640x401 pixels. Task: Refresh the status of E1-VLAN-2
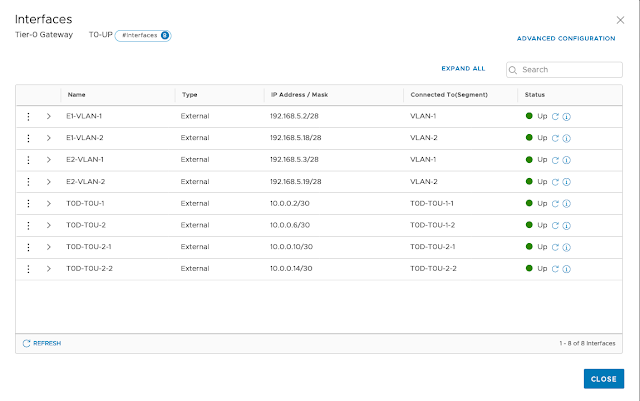[556, 138]
